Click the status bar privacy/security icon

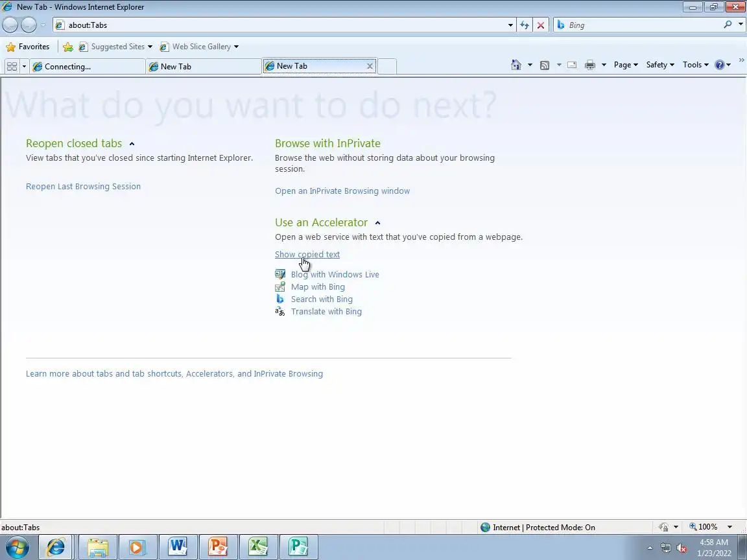coord(663,527)
